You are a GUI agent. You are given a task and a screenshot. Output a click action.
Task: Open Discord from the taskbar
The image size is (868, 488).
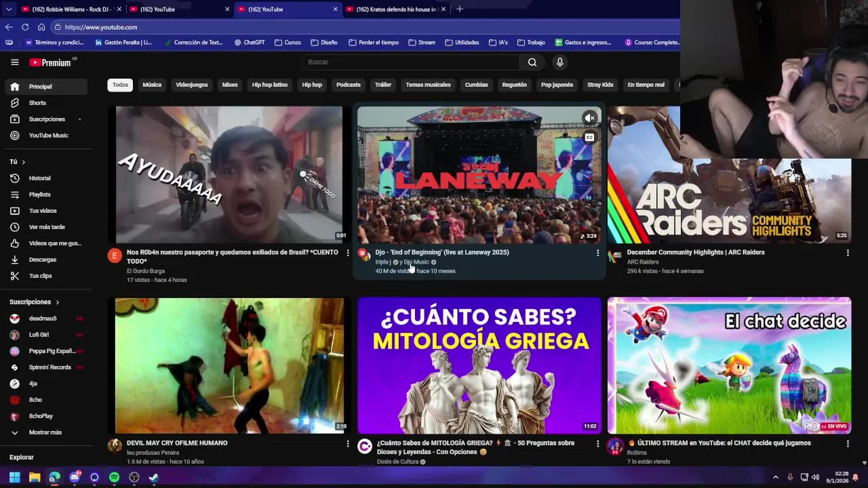point(75,477)
